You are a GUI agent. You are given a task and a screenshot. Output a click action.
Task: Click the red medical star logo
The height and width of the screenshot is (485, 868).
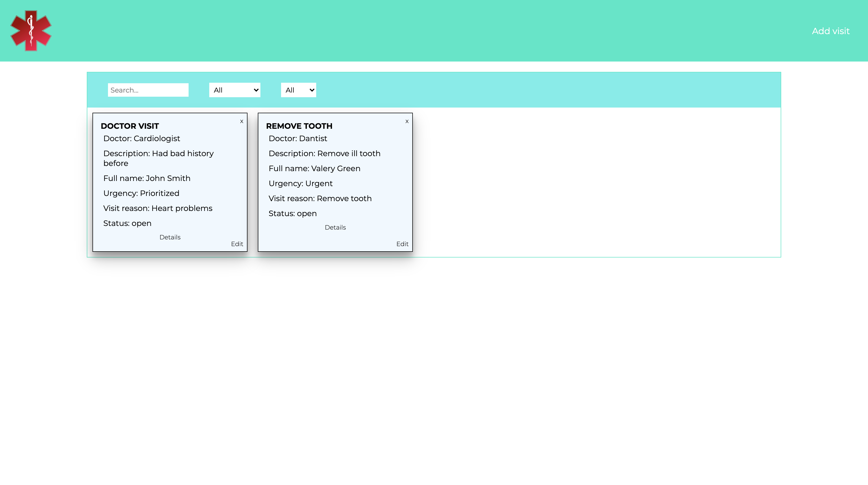(x=31, y=31)
